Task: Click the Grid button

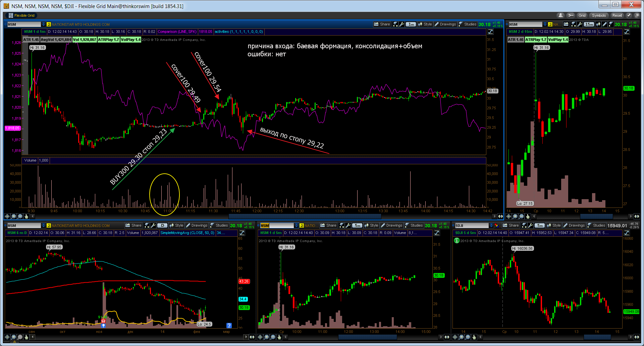Action: pos(582,15)
